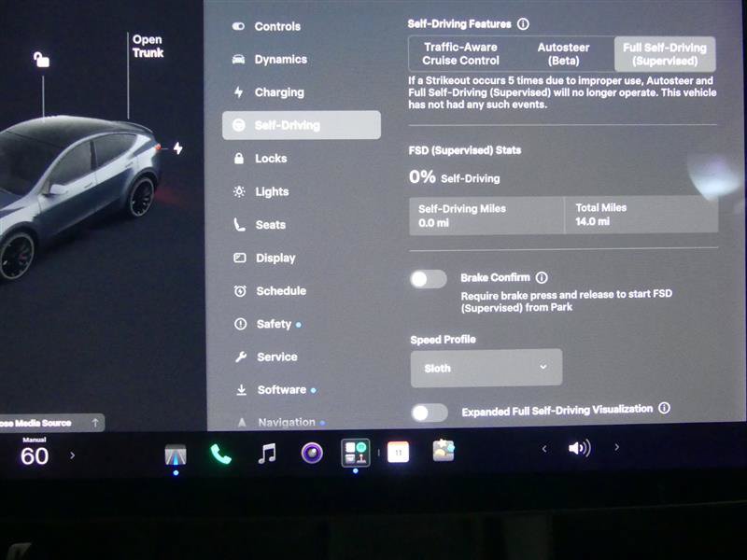Tap the FSD (Supervised) Stats heading
Image resolution: width=747 pixels, height=560 pixels.
[464, 150]
